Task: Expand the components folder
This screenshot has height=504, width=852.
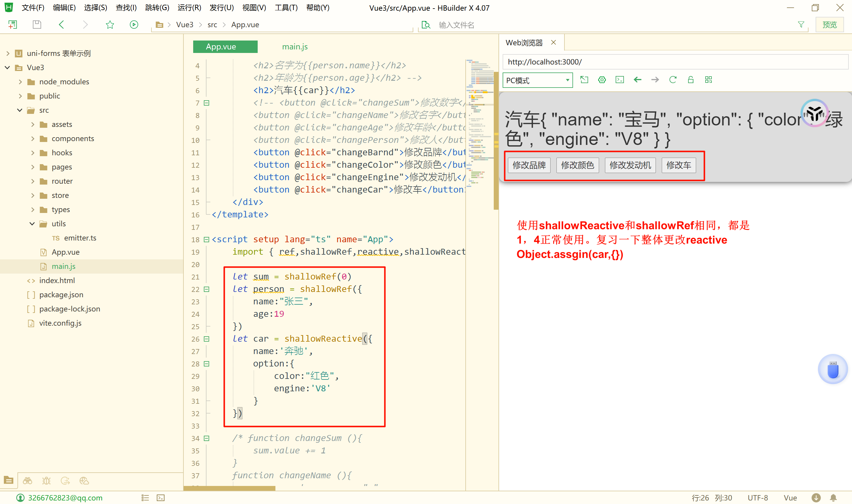Action: pos(33,138)
